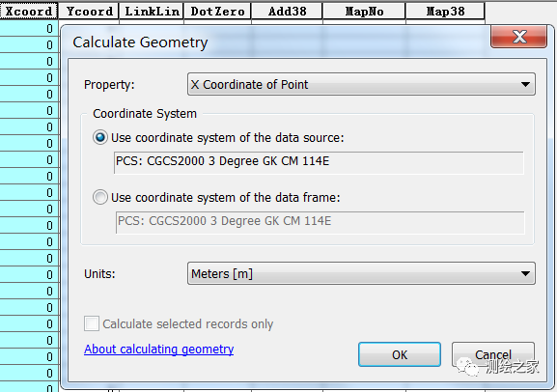
Task: Click the DotZero column header
Action: 217,11
